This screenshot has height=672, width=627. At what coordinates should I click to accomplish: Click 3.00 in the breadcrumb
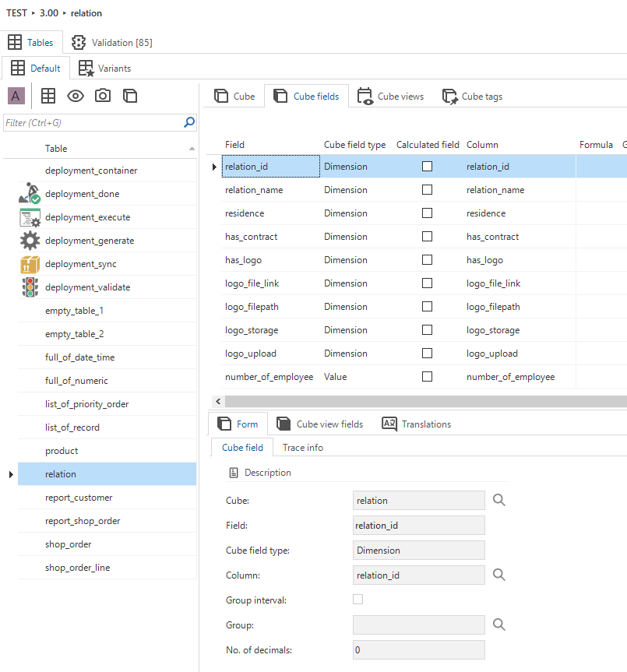49,13
